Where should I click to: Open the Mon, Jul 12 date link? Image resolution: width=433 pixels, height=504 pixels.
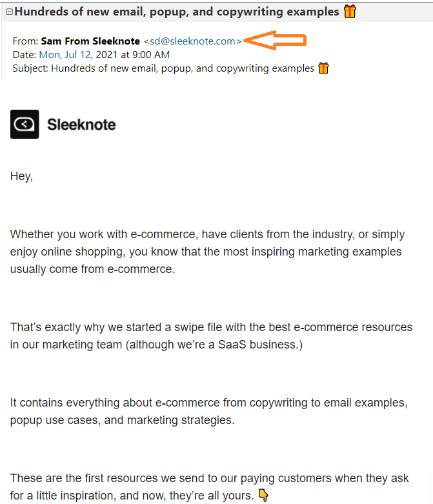pos(66,55)
